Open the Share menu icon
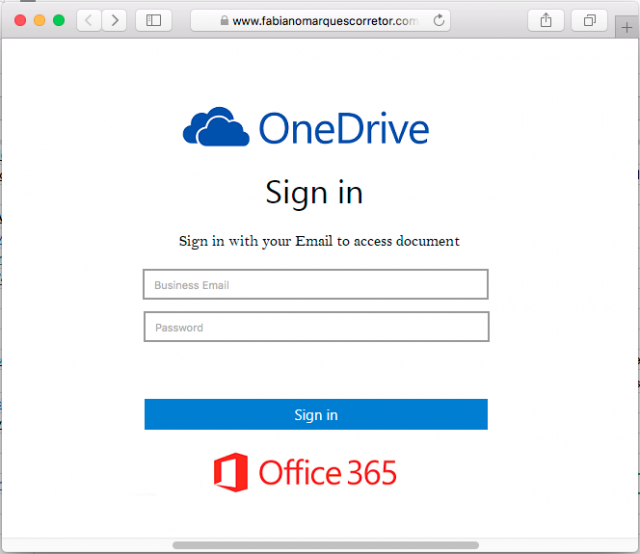 click(546, 20)
